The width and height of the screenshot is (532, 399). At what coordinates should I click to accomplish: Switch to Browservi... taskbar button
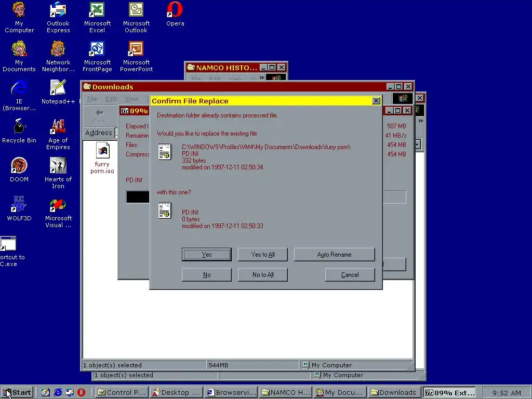[x=231, y=393]
